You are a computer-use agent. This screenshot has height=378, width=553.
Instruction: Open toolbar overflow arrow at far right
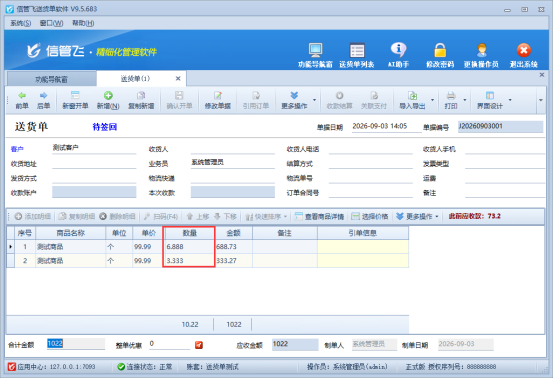point(541,100)
